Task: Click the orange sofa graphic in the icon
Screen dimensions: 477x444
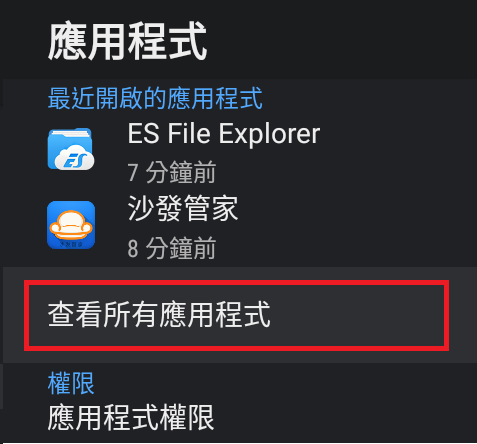Action: (x=71, y=225)
